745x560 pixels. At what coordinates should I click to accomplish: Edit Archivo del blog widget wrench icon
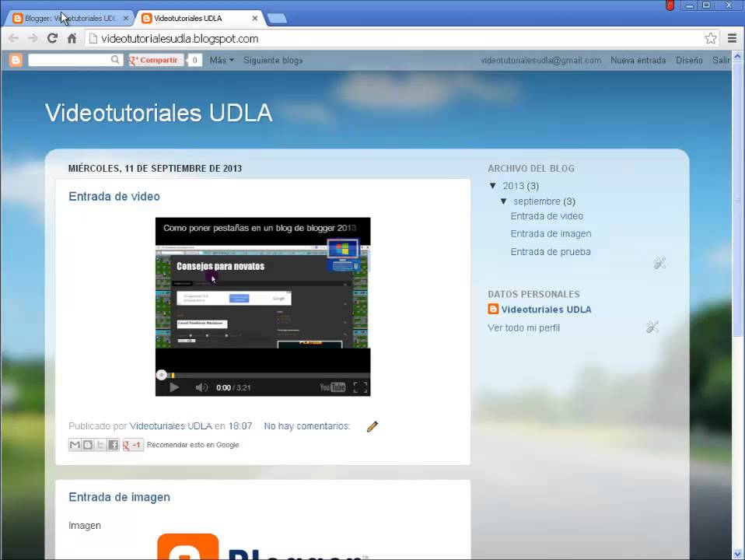(x=659, y=263)
